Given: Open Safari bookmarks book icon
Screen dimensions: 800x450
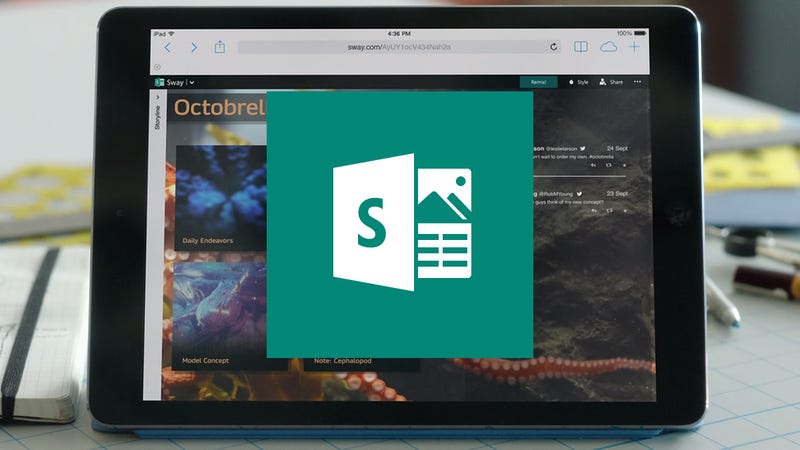Looking at the screenshot, I should 581,47.
